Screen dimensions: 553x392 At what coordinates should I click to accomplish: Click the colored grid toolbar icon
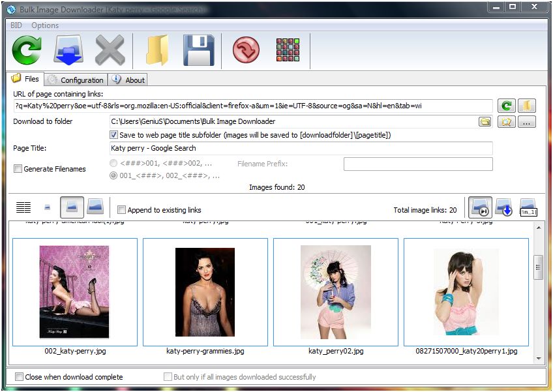(x=288, y=50)
